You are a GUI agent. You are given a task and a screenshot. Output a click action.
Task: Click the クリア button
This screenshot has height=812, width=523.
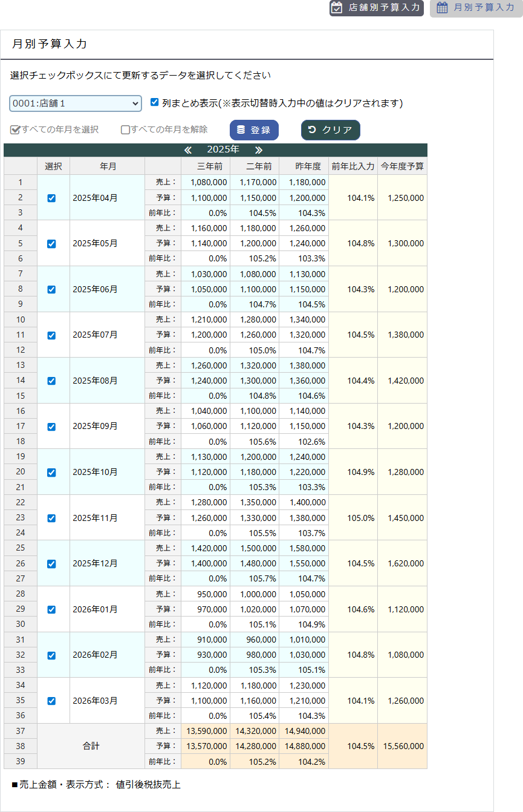pos(331,130)
